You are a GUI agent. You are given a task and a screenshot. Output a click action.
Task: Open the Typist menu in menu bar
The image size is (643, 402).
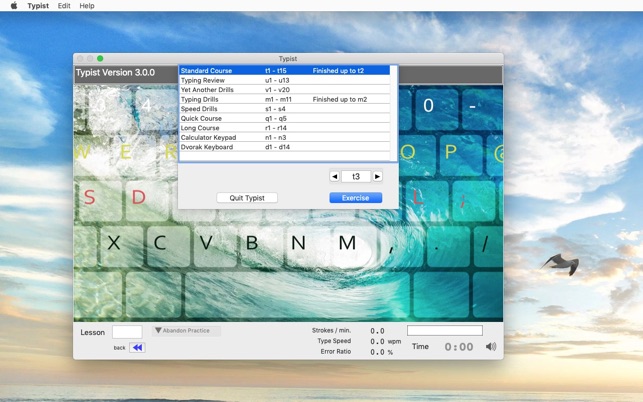click(38, 6)
